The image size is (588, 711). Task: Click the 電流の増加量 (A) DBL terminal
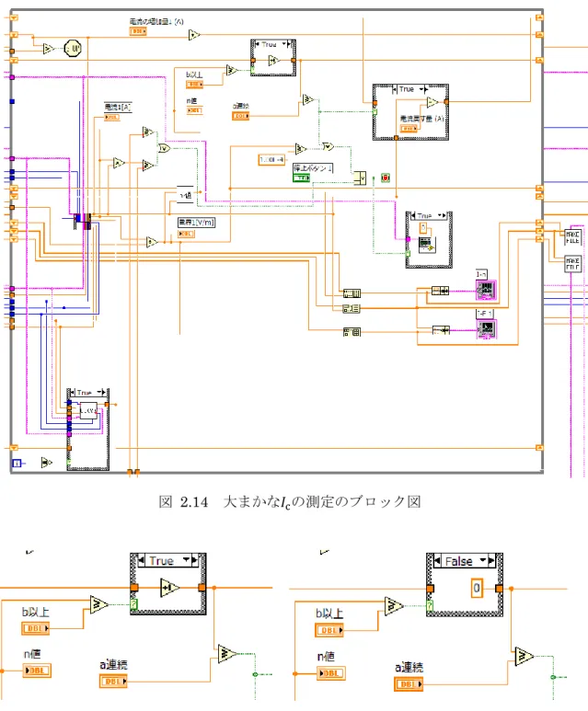(138, 31)
